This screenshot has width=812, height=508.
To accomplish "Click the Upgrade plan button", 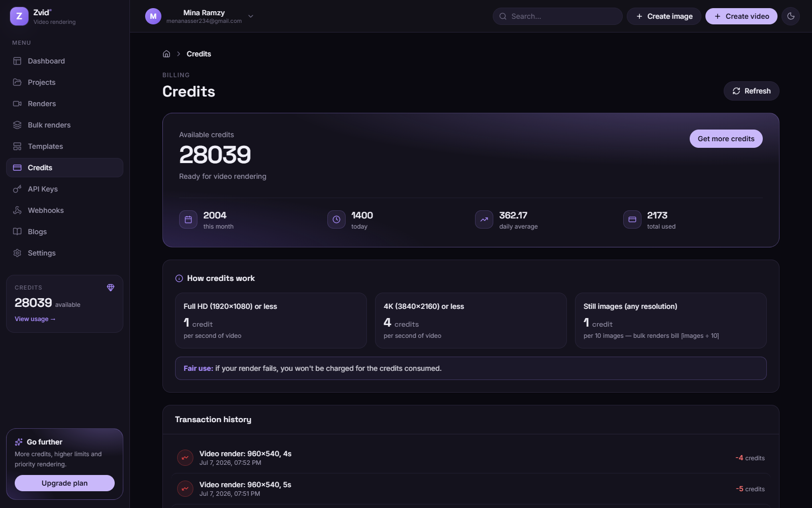I will point(64,483).
